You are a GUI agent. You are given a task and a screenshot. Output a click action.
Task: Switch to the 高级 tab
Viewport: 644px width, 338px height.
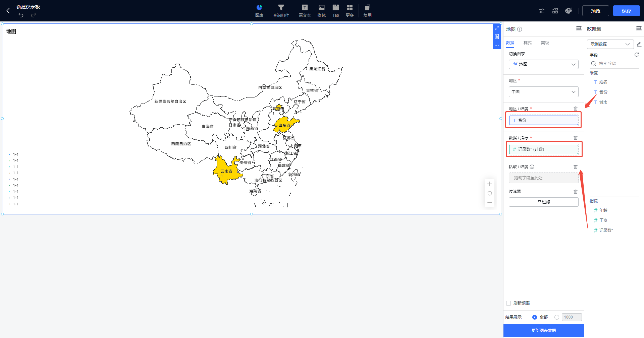[545, 43]
